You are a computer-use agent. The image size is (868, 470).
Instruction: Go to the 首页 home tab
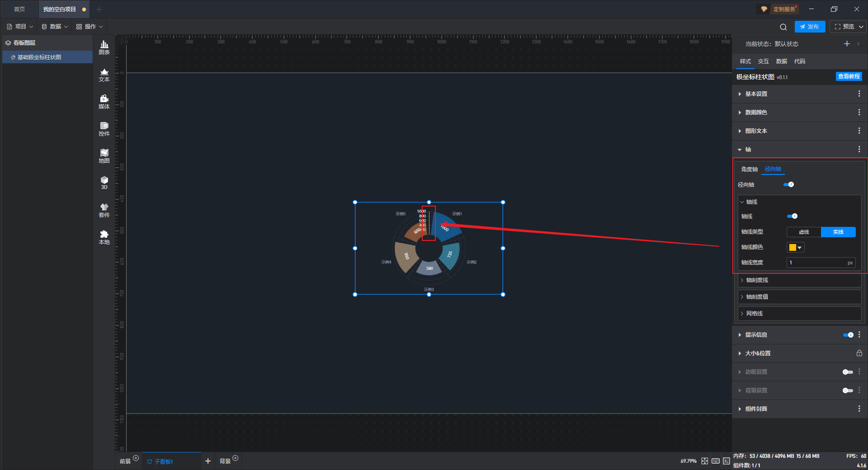pos(19,9)
